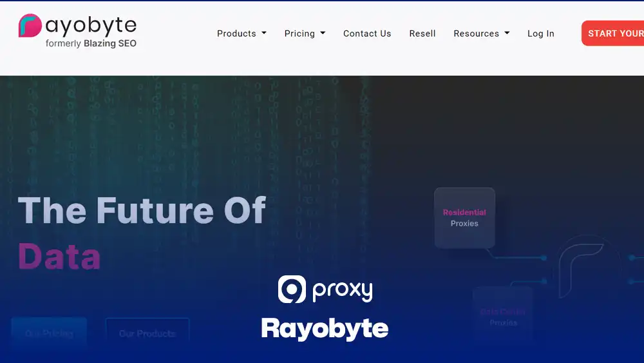This screenshot has width=644, height=363.
Task: Select the Residential Proxies card
Action: point(464,218)
